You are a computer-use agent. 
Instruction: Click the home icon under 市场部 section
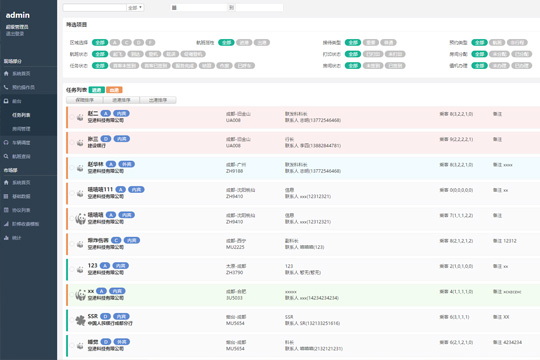6,182
